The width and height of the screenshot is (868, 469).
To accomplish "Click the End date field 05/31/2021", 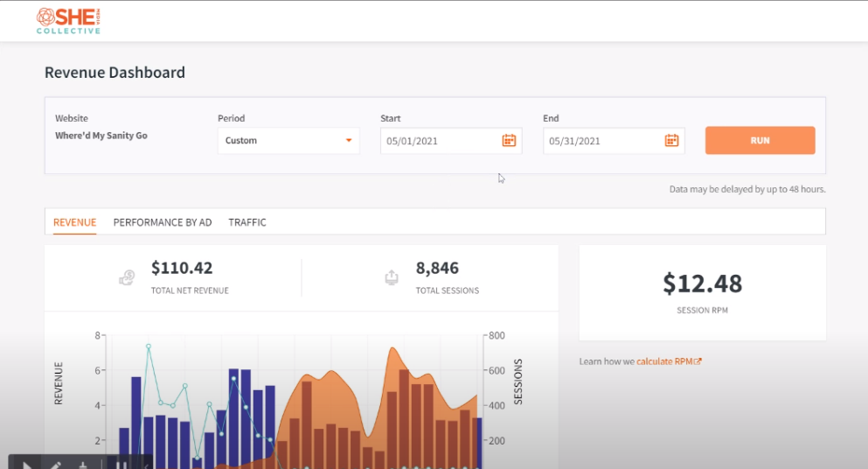I will [614, 141].
